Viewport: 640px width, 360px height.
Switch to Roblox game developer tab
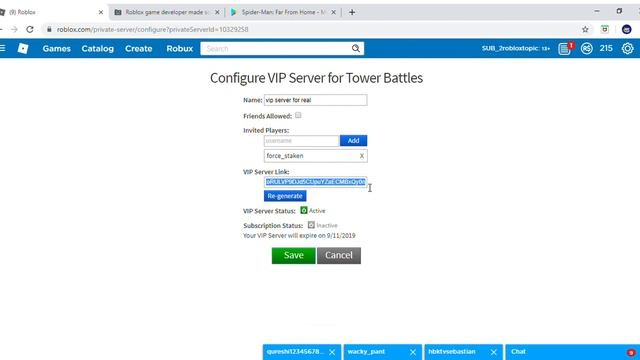pos(167,12)
